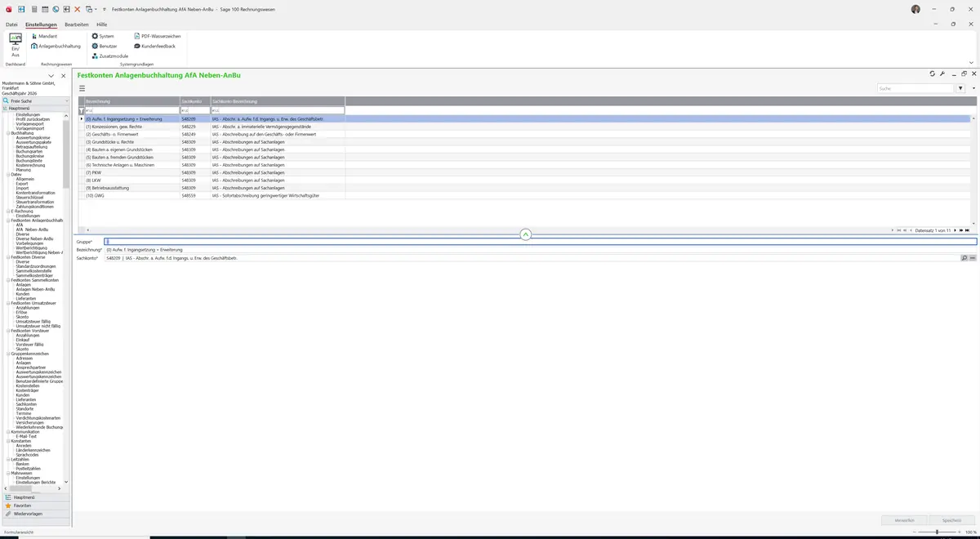
Task: Collapse the Festkonten Anlagenbuchhaltung tree node
Action: click(7, 220)
